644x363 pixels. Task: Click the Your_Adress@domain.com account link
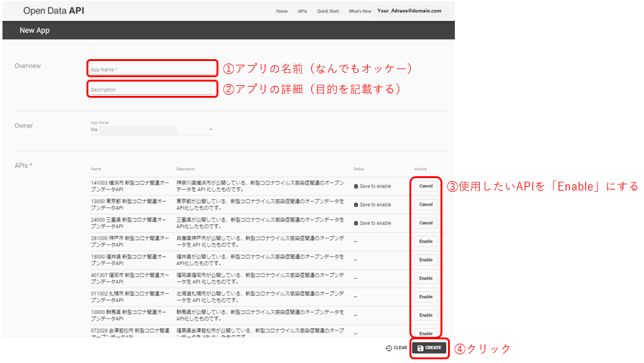click(411, 11)
